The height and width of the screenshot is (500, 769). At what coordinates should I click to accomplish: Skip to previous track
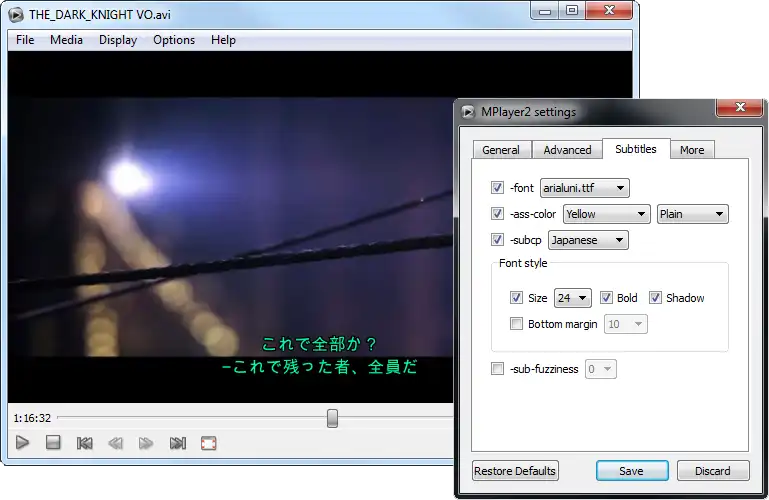[x=84, y=443]
